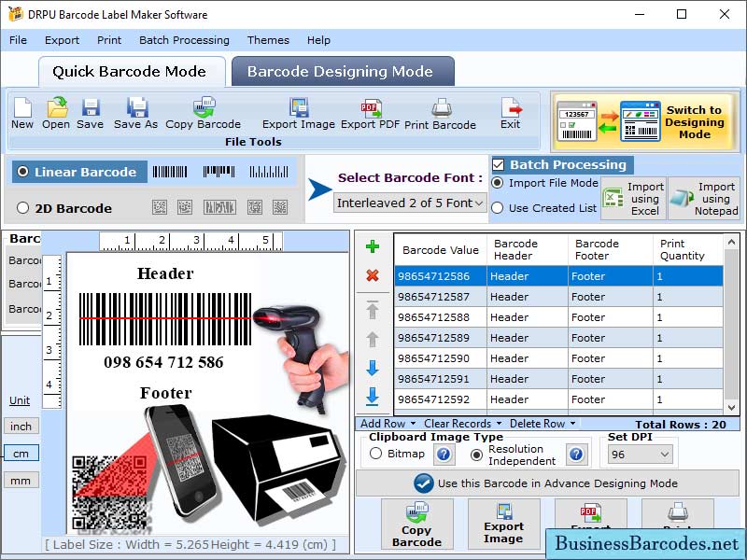Image resolution: width=747 pixels, height=560 pixels.
Task: Click first linear barcode sample icon
Action: click(170, 172)
